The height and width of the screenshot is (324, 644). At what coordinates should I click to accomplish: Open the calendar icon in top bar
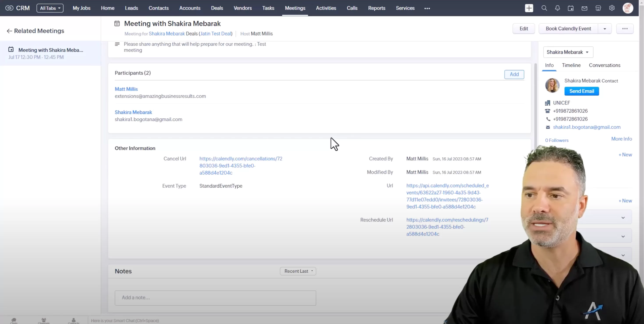click(571, 8)
